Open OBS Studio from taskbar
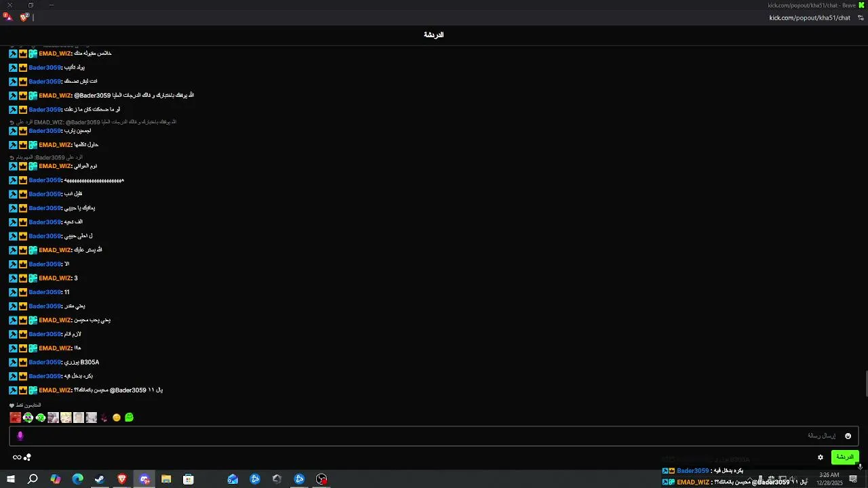Image resolution: width=868 pixels, height=488 pixels. [x=321, y=479]
